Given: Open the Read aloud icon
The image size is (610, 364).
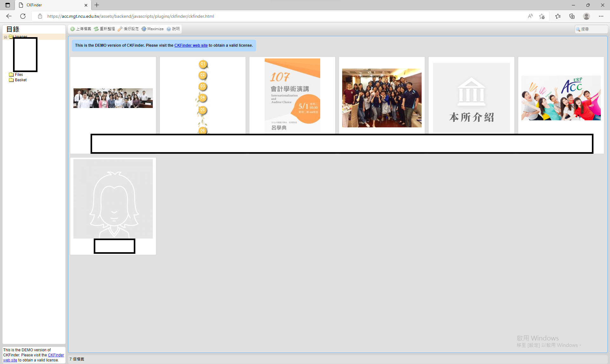Looking at the screenshot, I should coord(530,16).
